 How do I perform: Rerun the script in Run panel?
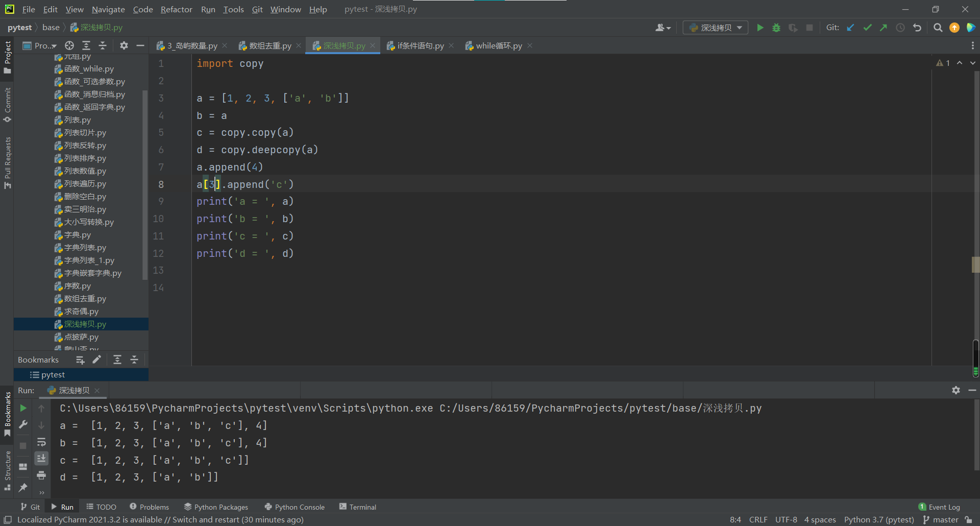pyautogui.click(x=23, y=408)
